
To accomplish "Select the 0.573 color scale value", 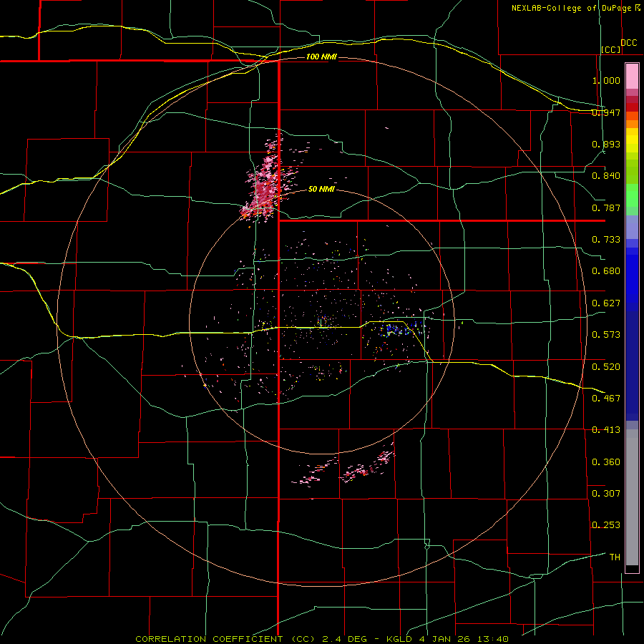I will [606, 335].
